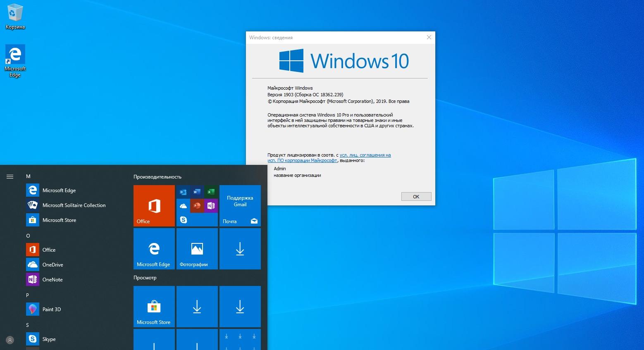Launch Excel from the small tile
The width and height of the screenshot is (644, 350).
[x=211, y=192]
